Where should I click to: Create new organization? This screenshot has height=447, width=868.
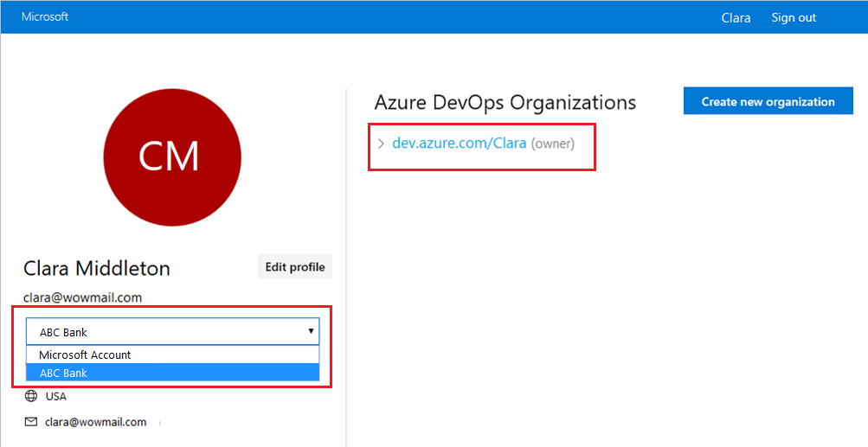768,101
